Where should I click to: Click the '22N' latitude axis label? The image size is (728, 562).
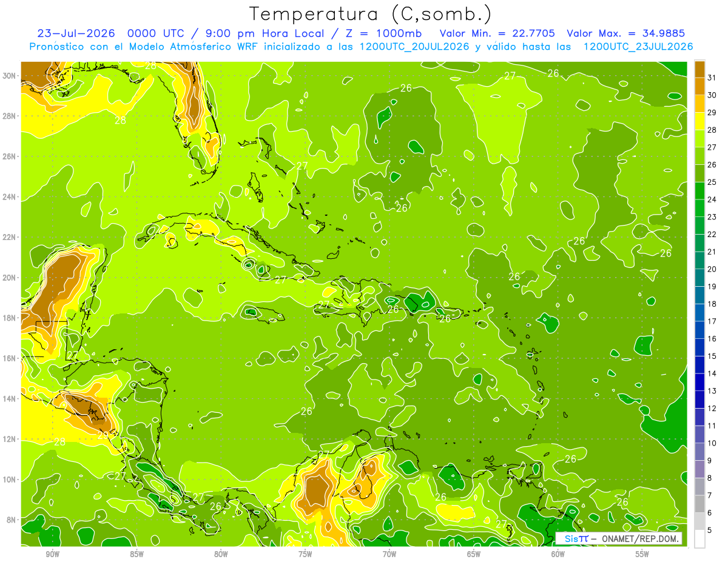pyautogui.click(x=10, y=237)
